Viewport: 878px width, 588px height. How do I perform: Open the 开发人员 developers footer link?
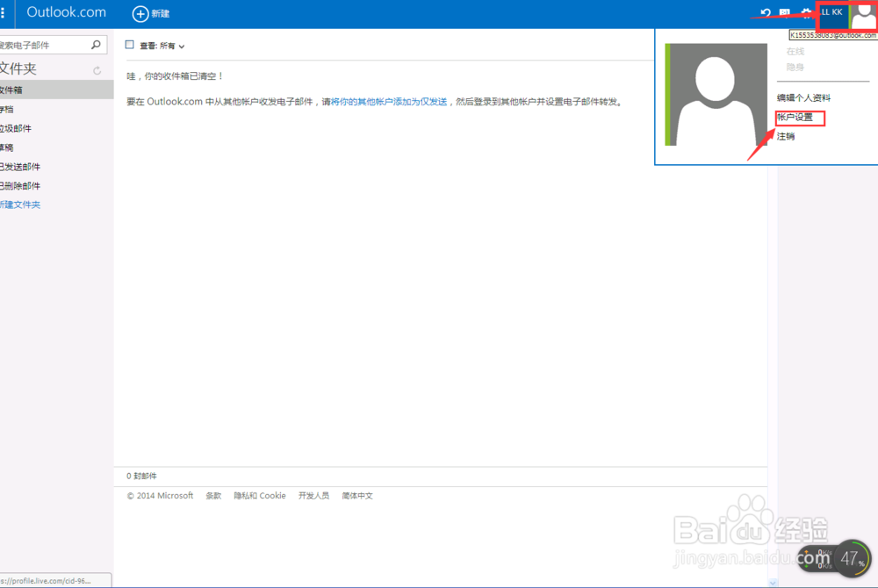pyautogui.click(x=313, y=496)
